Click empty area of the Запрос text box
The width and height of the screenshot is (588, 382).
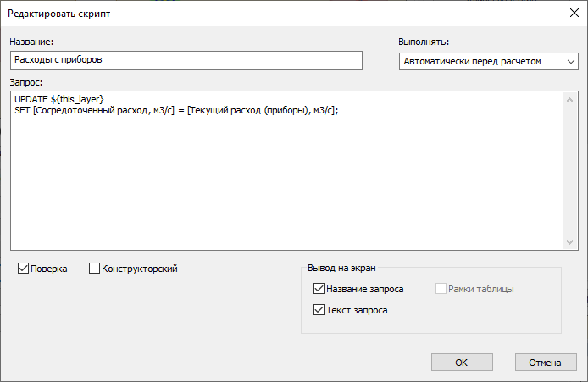click(x=288, y=186)
